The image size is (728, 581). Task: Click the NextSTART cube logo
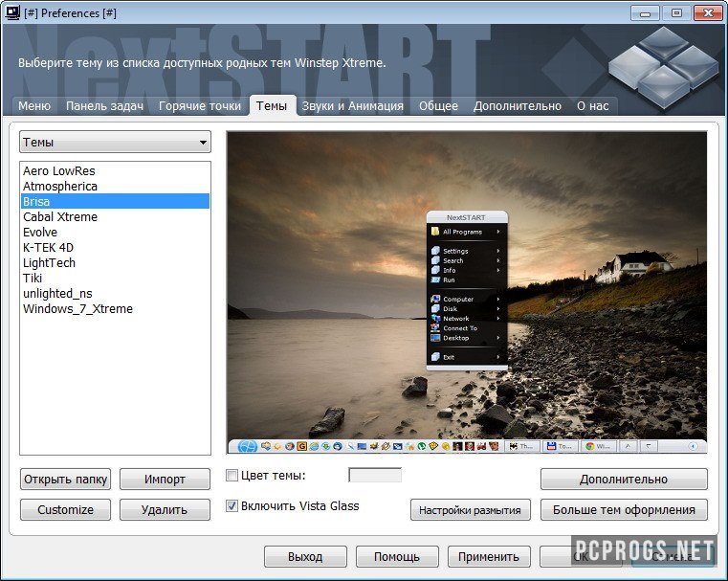(x=664, y=67)
